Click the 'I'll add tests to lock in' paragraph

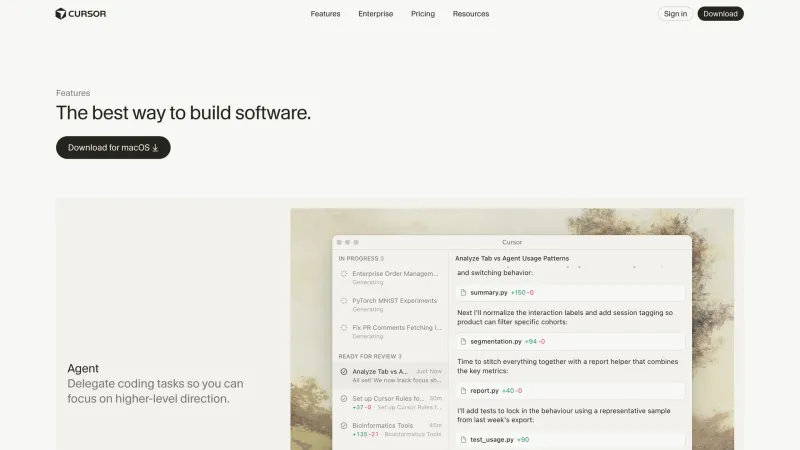coord(564,415)
